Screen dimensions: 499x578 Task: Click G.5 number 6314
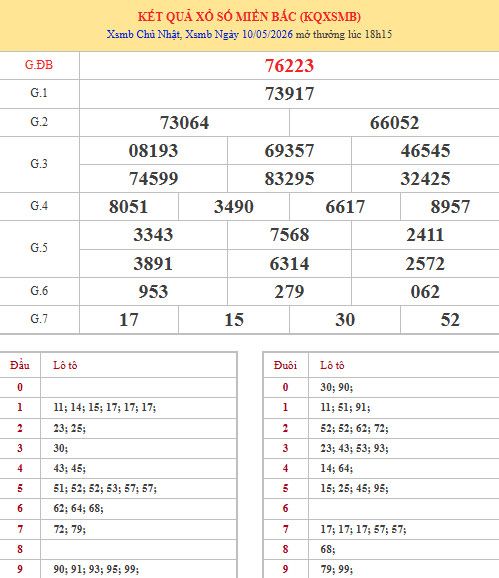[x=289, y=264]
